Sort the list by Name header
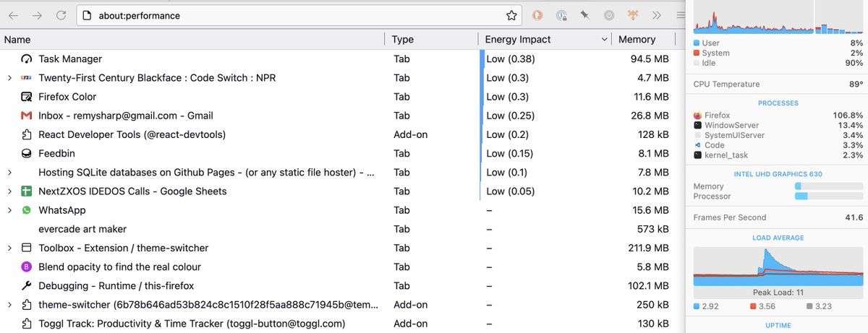 (17, 40)
